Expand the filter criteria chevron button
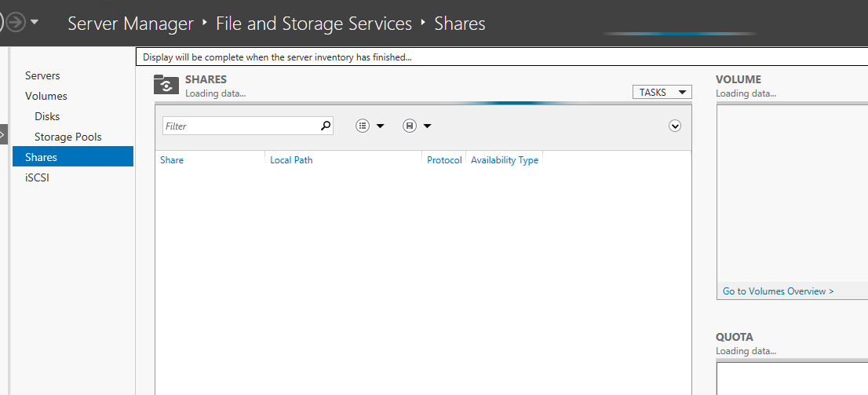This screenshot has width=868, height=395. (x=675, y=126)
